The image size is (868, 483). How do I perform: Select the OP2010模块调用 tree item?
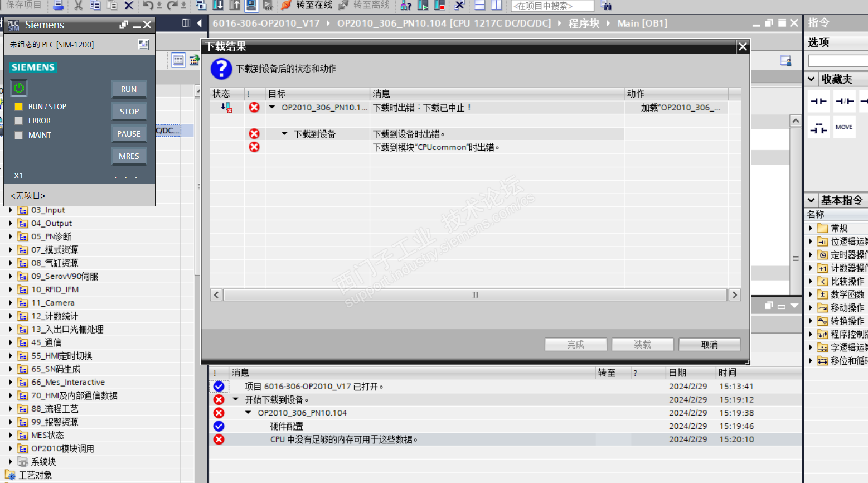pyautogui.click(x=62, y=449)
